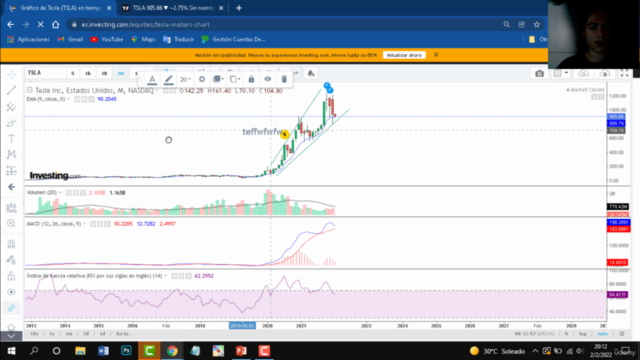Collapse the Tesla Inc legend box
The width and height of the screenshot is (640, 360).
tap(29, 90)
